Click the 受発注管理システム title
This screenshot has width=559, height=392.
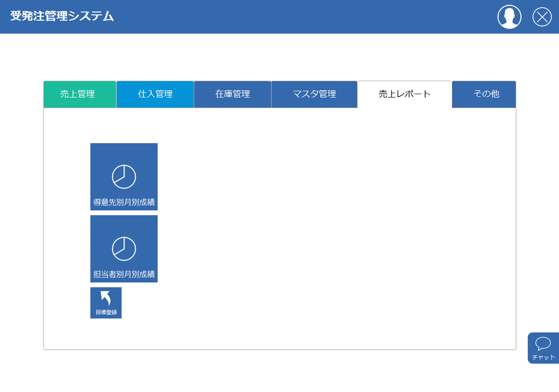click(62, 16)
